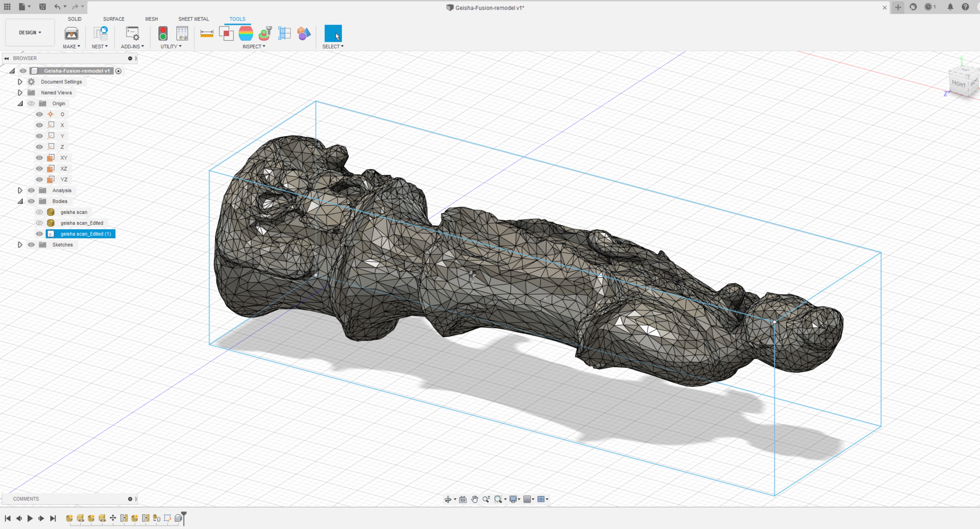Select the Interference inspect icon

tap(226, 34)
